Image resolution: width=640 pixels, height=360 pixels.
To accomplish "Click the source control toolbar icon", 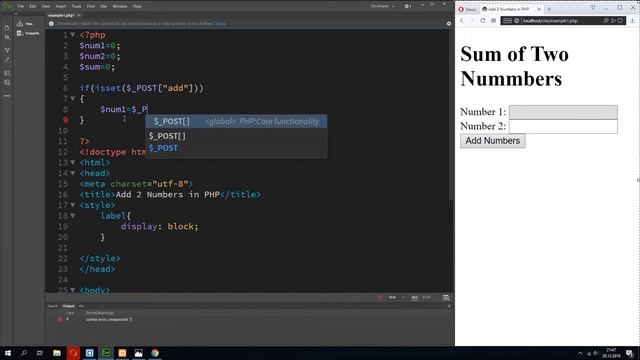I will click(x=7, y=50).
